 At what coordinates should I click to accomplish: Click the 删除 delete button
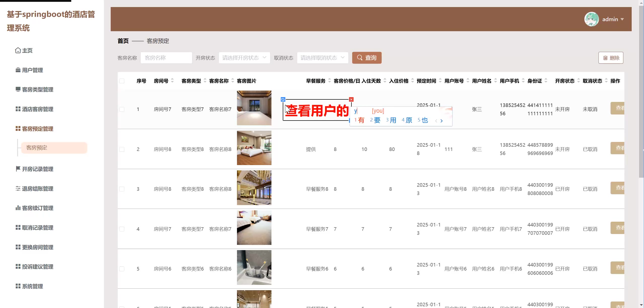coord(611,58)
